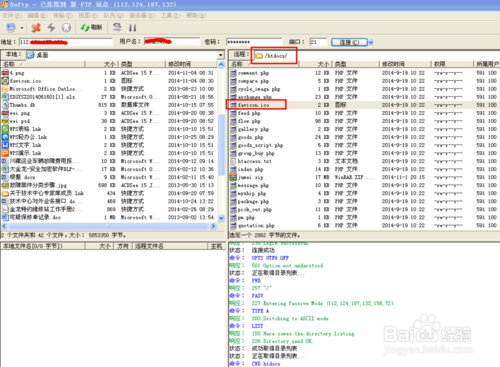
Task: Open the 服务器 menu
Action: click(142, 16)
